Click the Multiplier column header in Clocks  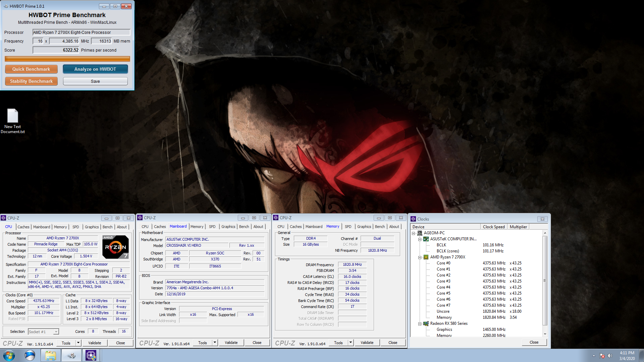[518, 227]
